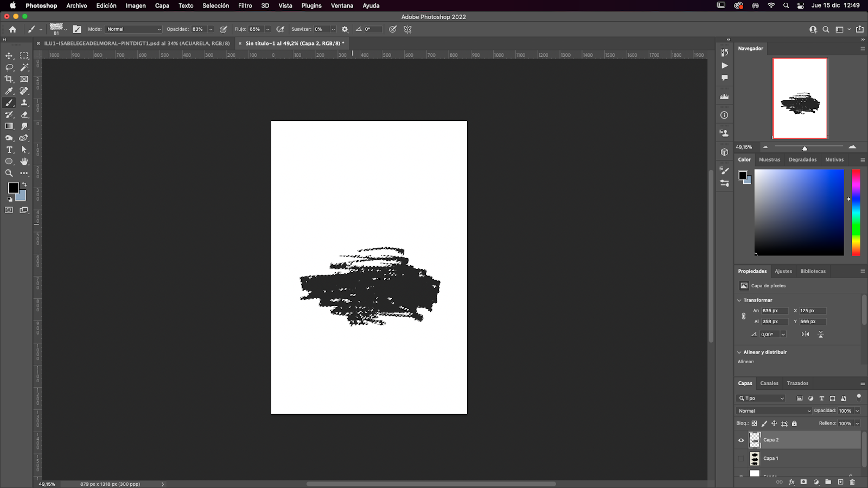
Task: Select the Hand tool
Action: (x=24, y=162)
